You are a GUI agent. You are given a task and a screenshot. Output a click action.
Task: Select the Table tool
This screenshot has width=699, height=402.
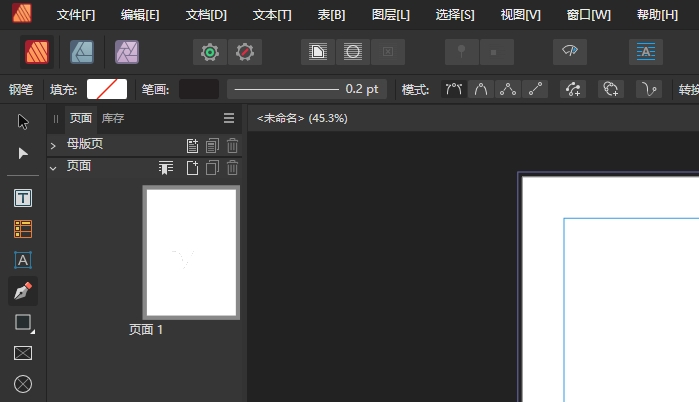(x=23, y=229)
